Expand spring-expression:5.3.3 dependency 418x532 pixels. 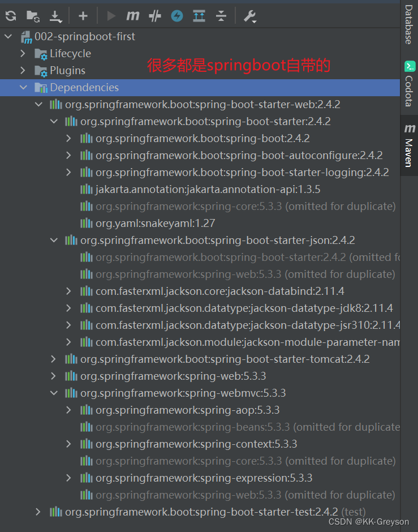[69, 478]
